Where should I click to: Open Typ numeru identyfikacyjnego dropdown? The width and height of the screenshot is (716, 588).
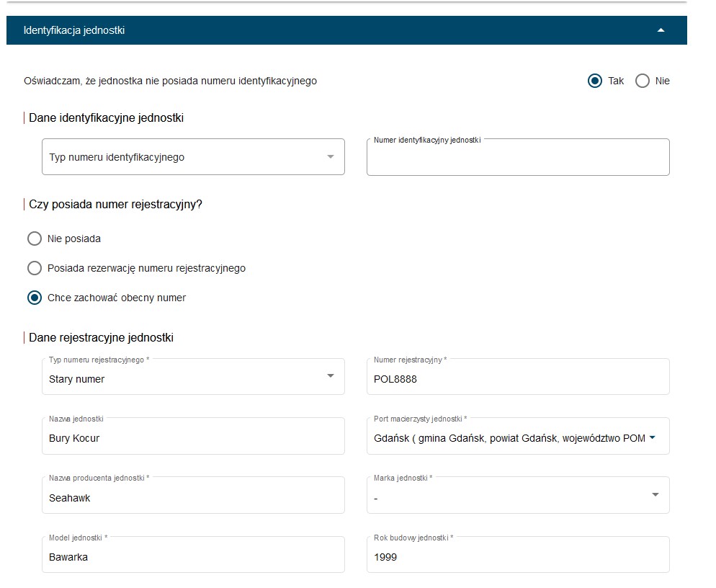(x=193, y=156)
